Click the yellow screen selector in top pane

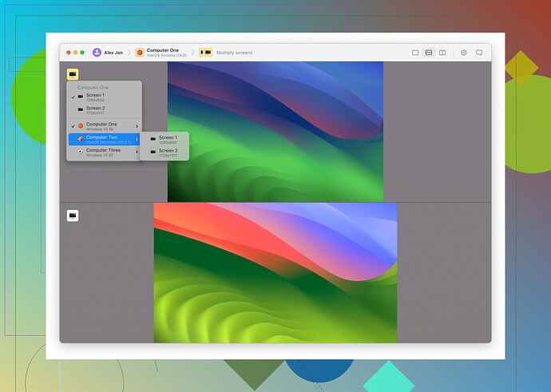(x=73, y=73)
